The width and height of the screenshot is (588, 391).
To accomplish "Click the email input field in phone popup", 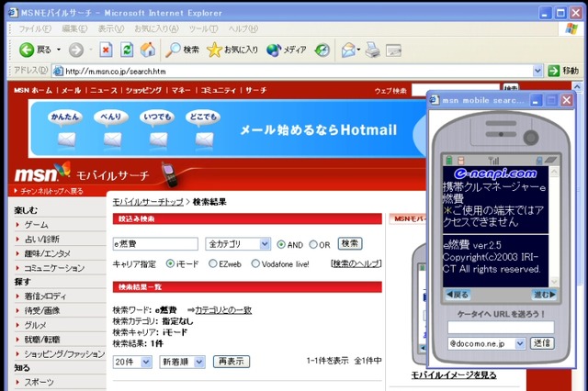I will pos(501,327).
